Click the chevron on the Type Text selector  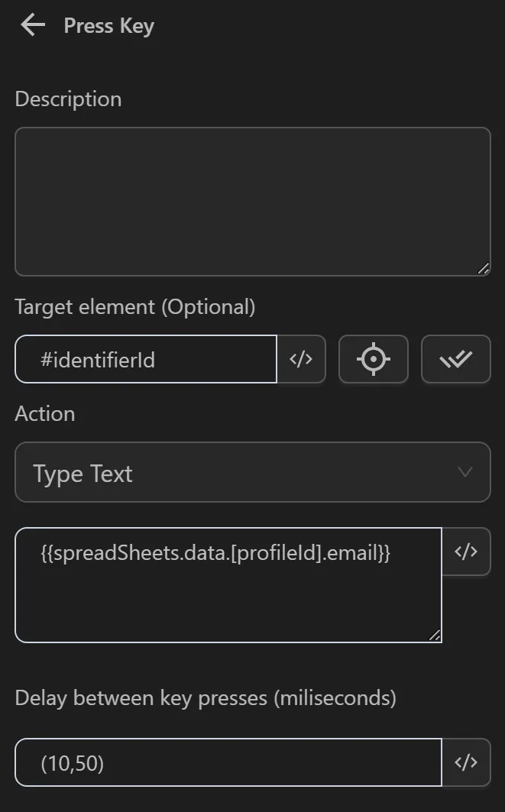tap(465, 472)
